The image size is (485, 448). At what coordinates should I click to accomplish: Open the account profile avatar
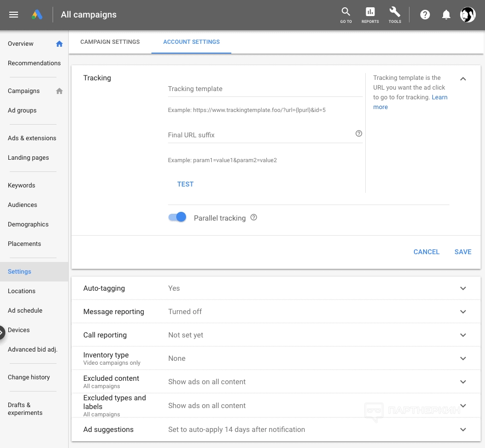(x=468, y=15)
